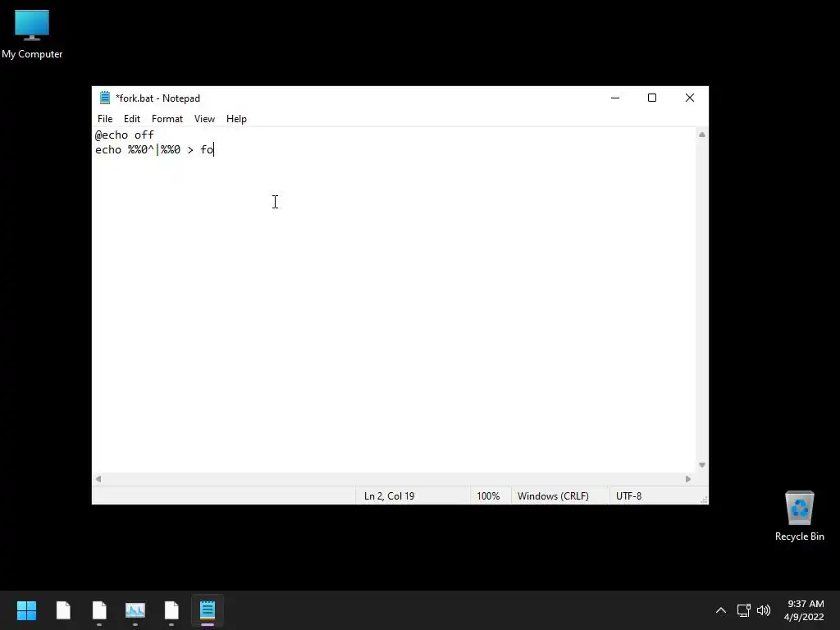Screen dimensions: 840x630
Task: Open the Format menu
Action: coord(167,119)
